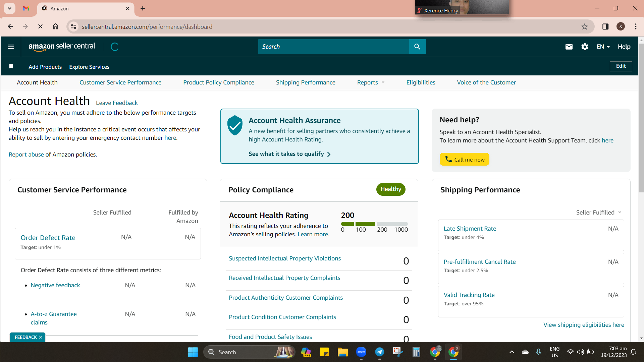The width and height of the screenshot is (644, 362).
Task: Open Sticky Notes from the taskbar
Action: tap(324, 352)
